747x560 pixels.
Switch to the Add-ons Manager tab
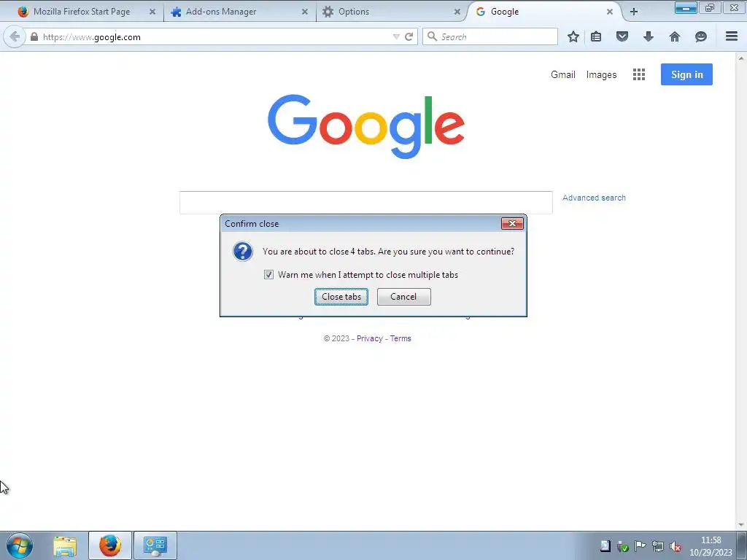(220, 12)
